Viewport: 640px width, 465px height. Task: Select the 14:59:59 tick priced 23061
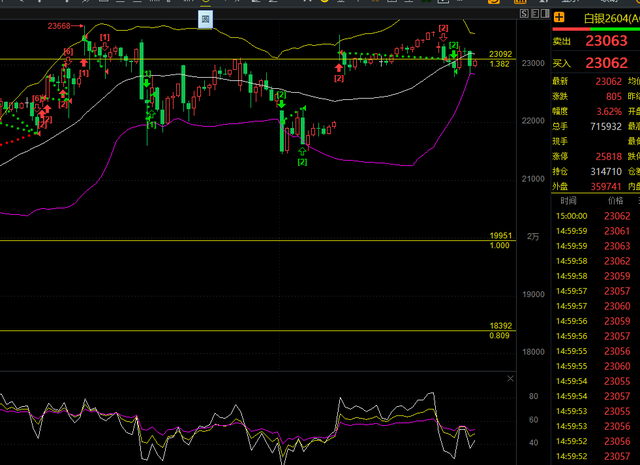(596, 231)
